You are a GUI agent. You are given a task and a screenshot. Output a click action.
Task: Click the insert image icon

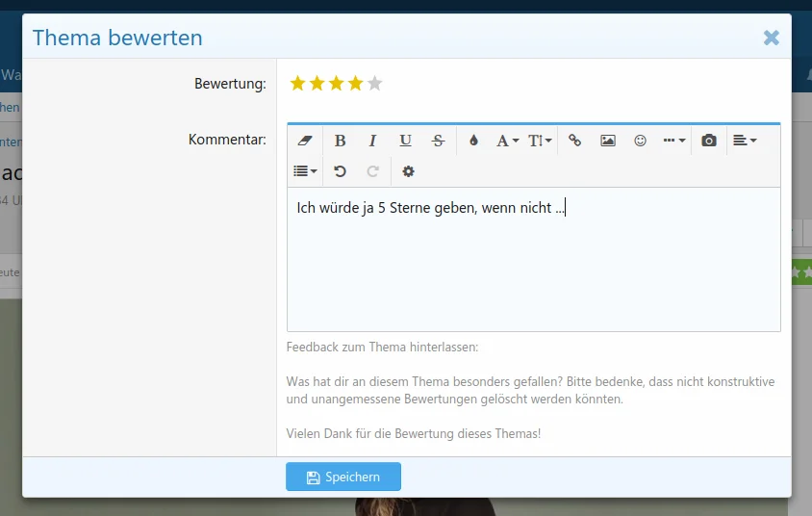click(x=608, y=141)
